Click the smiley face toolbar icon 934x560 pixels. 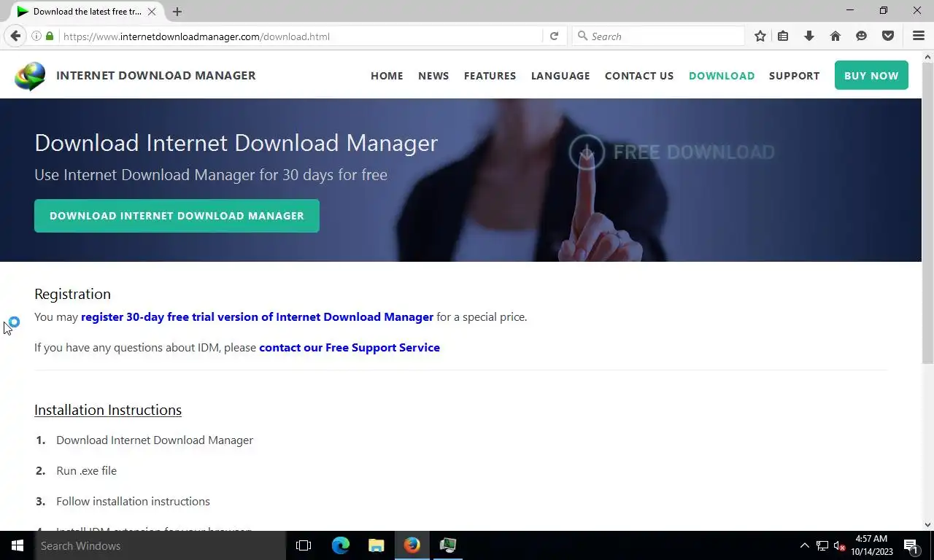click(862, 36)
